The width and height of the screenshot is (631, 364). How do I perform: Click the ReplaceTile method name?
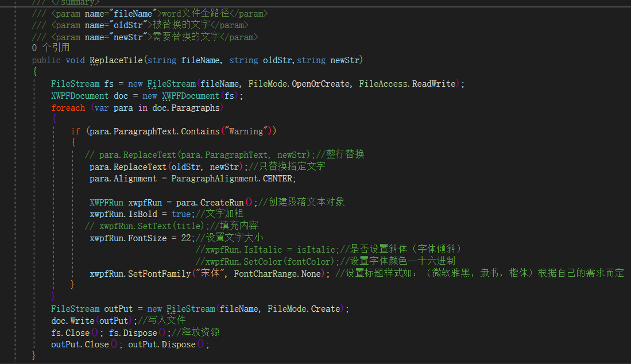(116, 60)
